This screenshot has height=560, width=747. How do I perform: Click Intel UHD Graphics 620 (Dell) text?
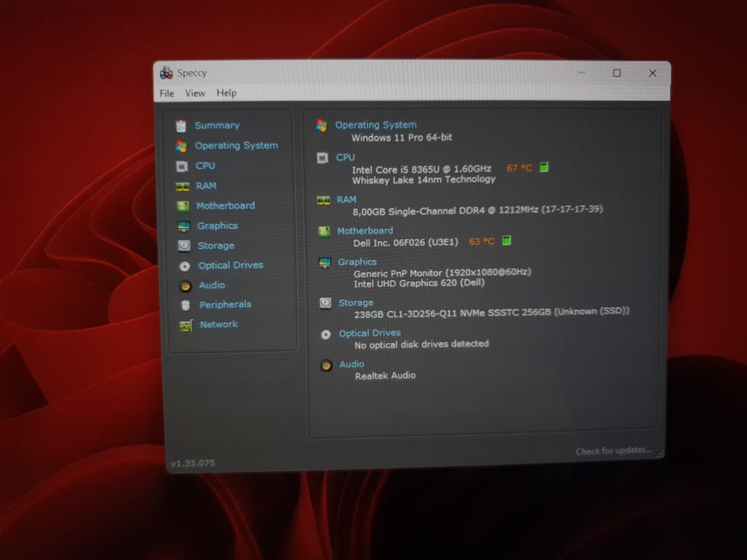[x=419, y=283]
